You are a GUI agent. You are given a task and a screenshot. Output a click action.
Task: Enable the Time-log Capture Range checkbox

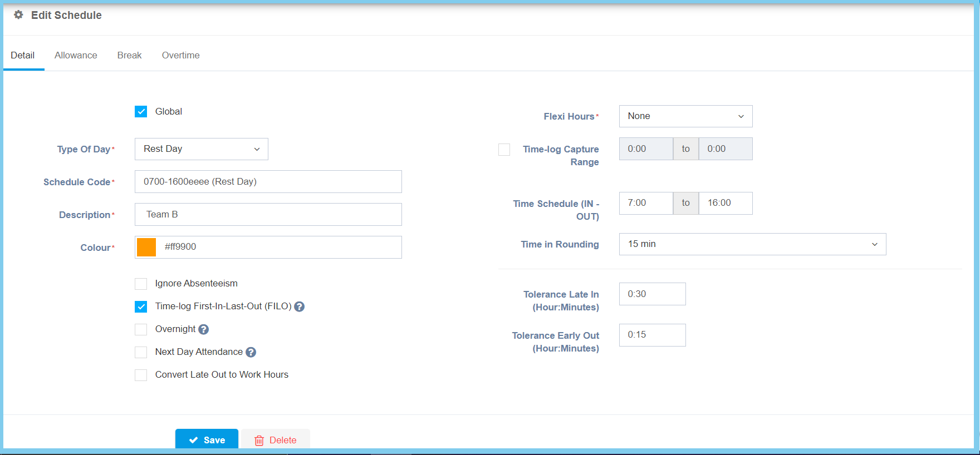(x=504, y=150)
